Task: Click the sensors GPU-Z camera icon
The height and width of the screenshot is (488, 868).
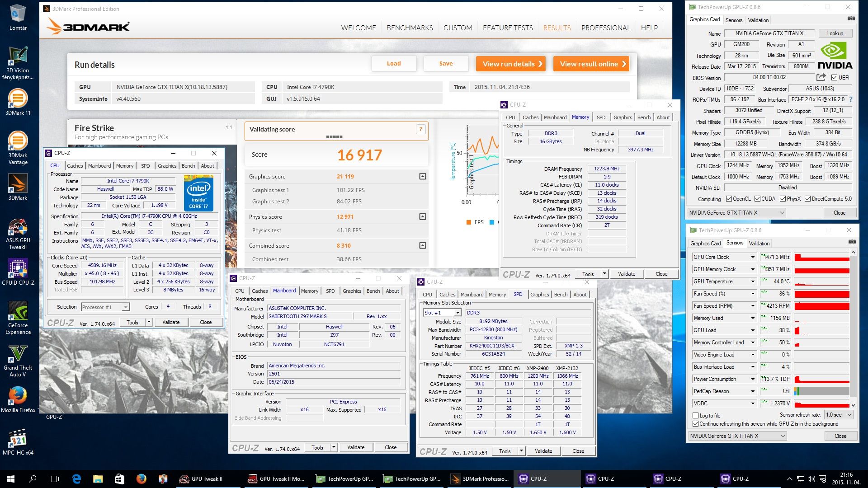Action: (852, 242)
